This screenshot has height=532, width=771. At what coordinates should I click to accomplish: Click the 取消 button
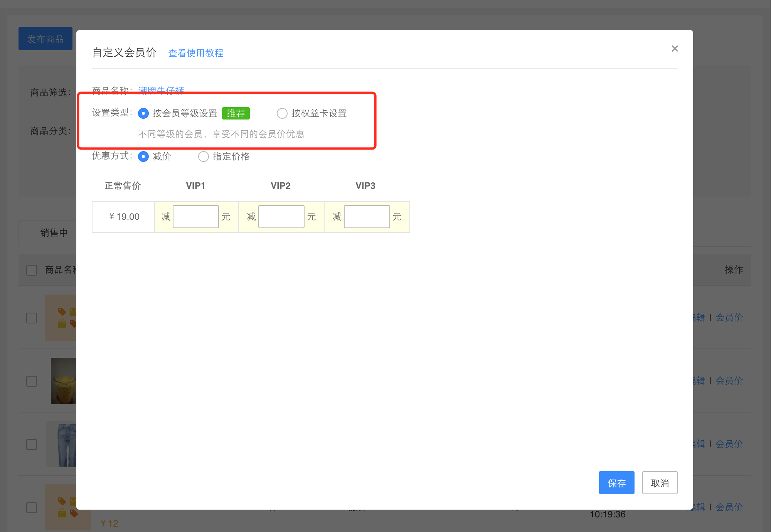pyautogui.click(x=660, y=483)
